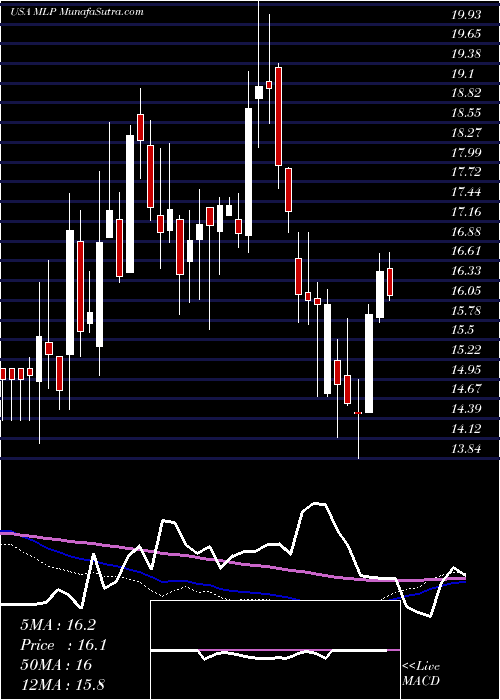This screenshot has width=500, height=700.
Task: Click the 13.84 price axis label
Action: [x=466, y=449]
